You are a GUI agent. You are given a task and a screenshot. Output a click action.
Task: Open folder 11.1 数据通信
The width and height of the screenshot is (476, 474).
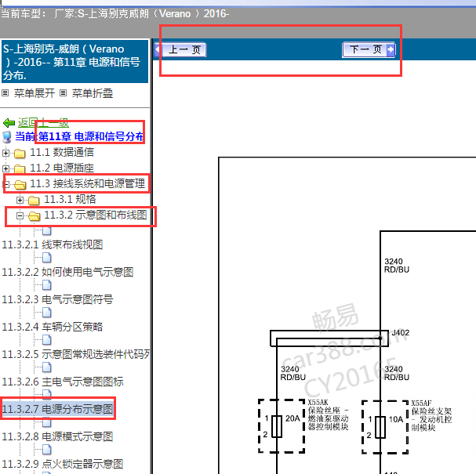(62, 152)
